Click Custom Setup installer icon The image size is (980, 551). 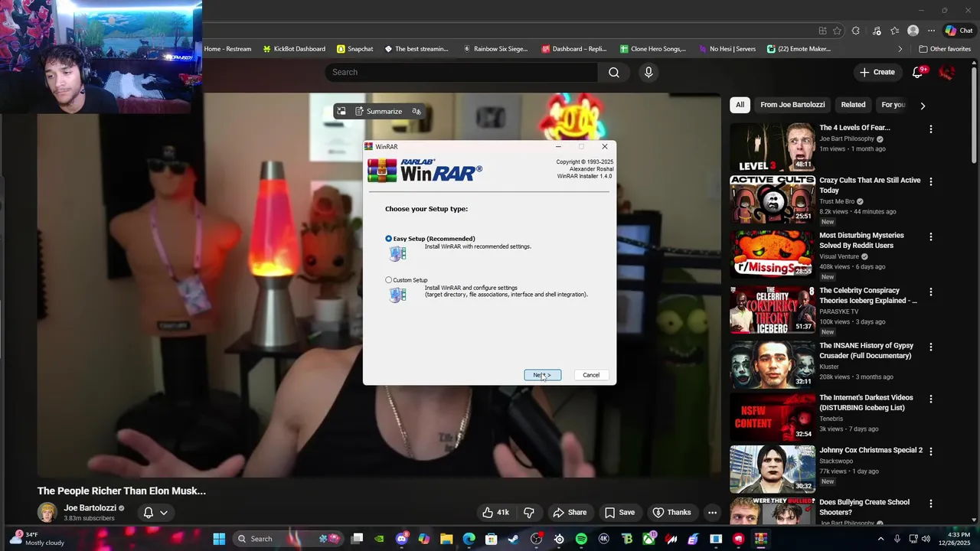[397, 295]
